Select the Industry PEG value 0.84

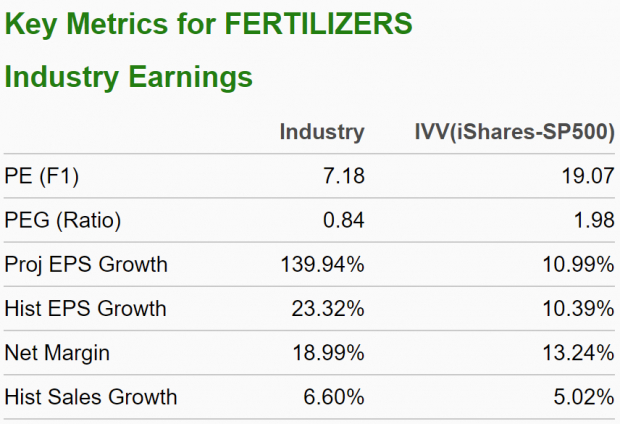click(x=342, y=221)
